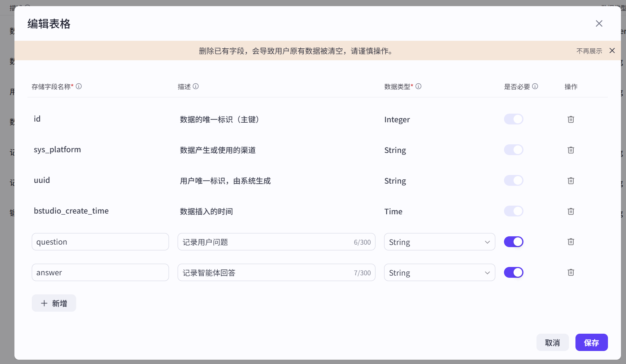Open data type dropdown for answer field
Screen dimensions: 626x364
click(439, 272)
